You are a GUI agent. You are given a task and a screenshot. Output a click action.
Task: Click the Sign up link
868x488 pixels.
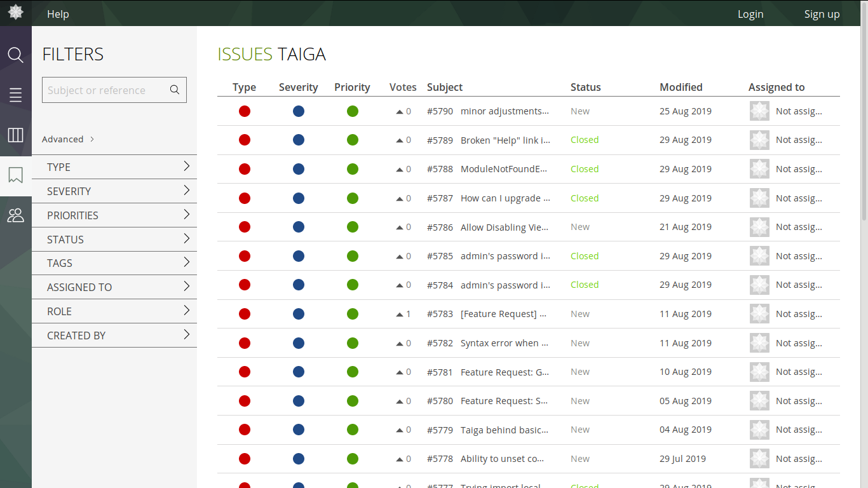[822, 14]
